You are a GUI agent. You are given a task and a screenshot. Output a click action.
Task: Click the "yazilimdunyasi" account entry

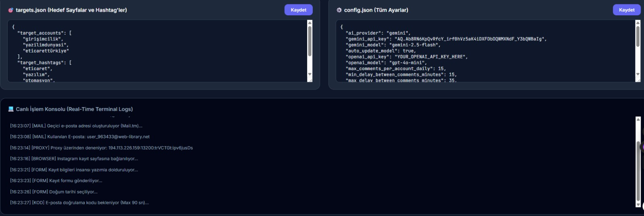[45, 45]
